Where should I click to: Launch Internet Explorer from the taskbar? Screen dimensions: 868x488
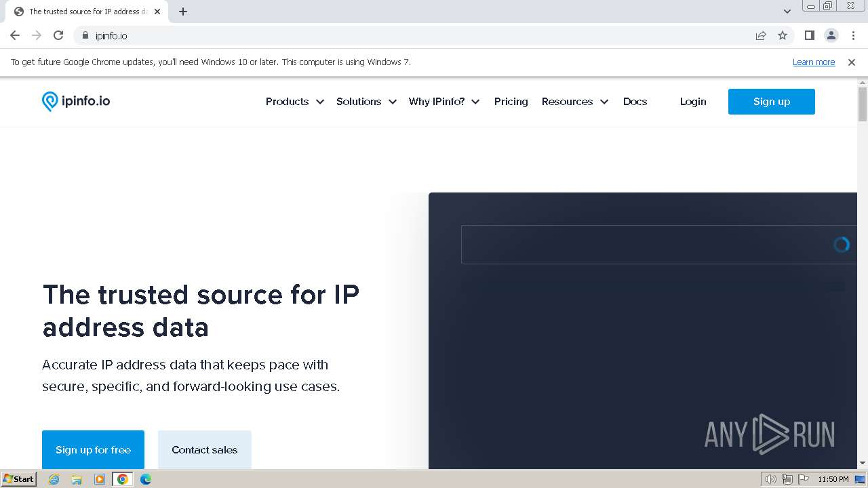click(54, 479)
